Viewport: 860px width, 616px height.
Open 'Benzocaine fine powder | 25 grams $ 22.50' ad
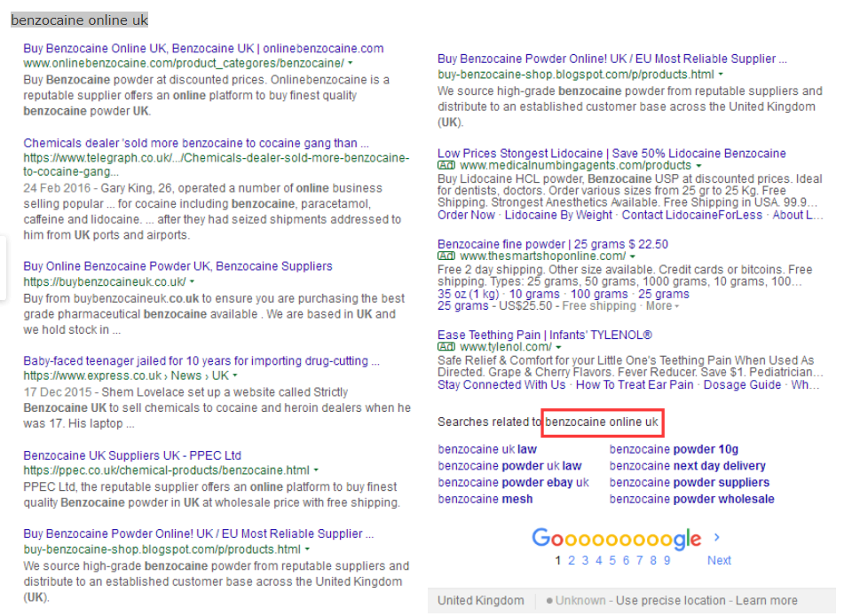pyautogui.click(x=553, y=244)
